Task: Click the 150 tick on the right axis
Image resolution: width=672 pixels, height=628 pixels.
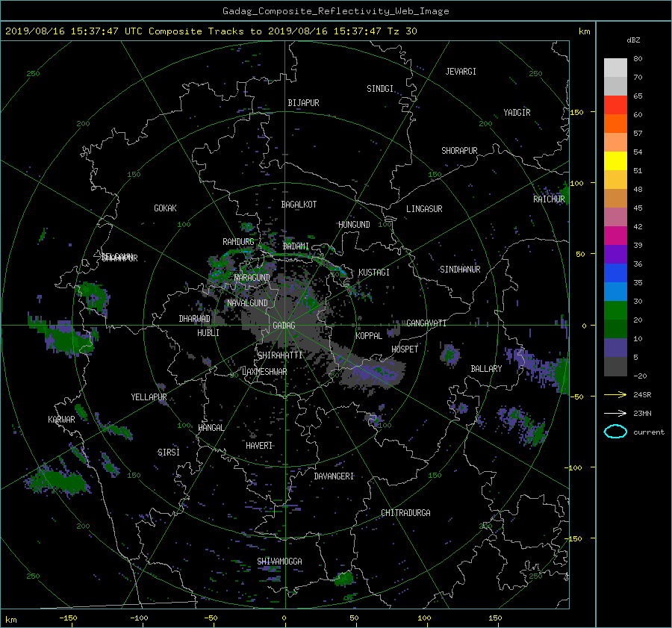Action: pyautogui.click(x=577, y=112)
